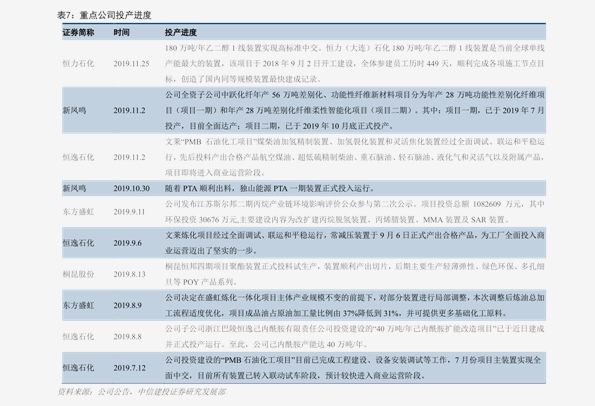This screenshot has width=595, height=406.
Task: Click 新凤鸣 beside the PTA 顺利出料 entry
Action: pos(74,188)
